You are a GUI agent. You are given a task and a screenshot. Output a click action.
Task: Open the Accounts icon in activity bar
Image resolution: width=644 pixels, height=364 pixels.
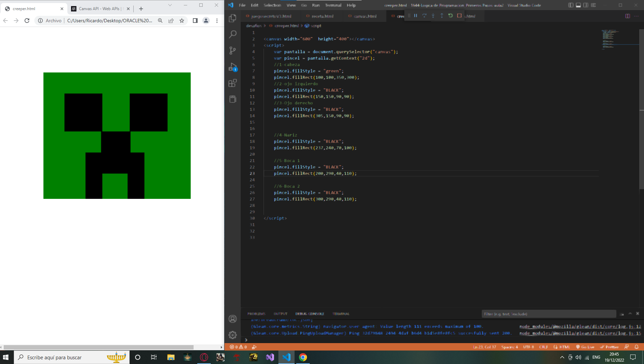pyautogui.click(x=233, y=319)
